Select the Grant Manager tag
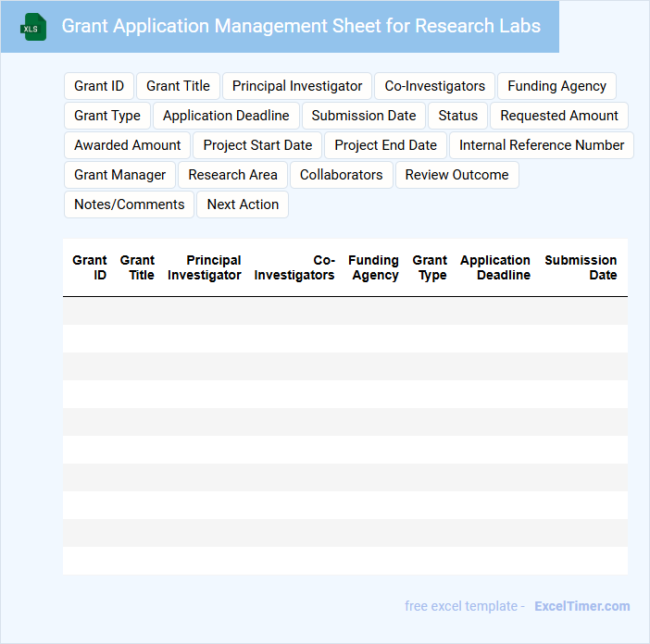 click(119, 175)
